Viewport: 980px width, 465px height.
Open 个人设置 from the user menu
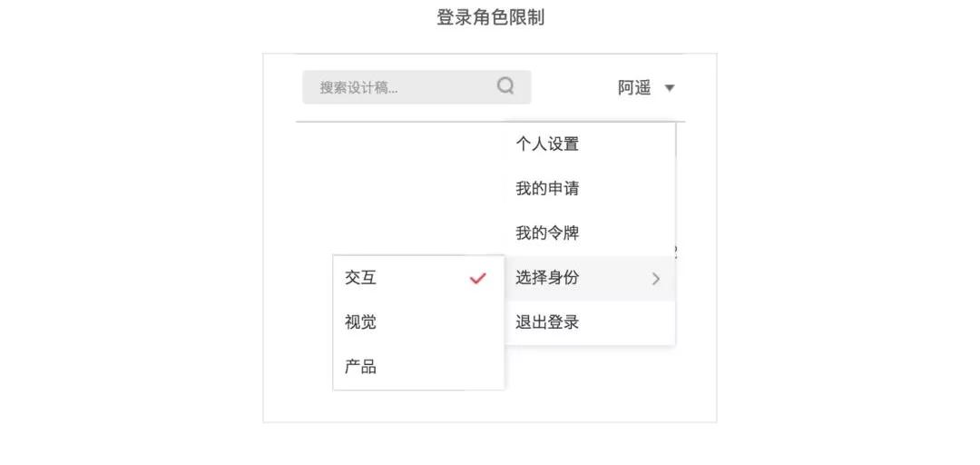590,144
